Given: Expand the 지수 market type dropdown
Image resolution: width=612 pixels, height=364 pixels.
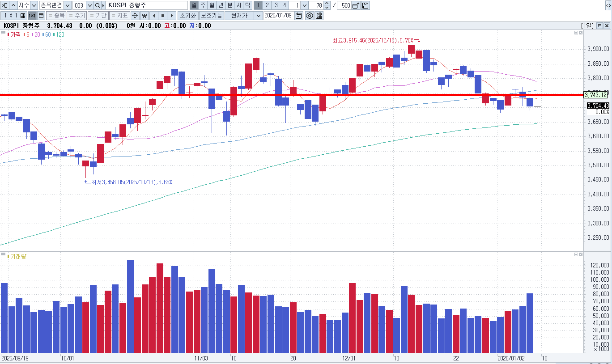Looking at the screenshot, I should pyautogui.click(x=34, y=5).
